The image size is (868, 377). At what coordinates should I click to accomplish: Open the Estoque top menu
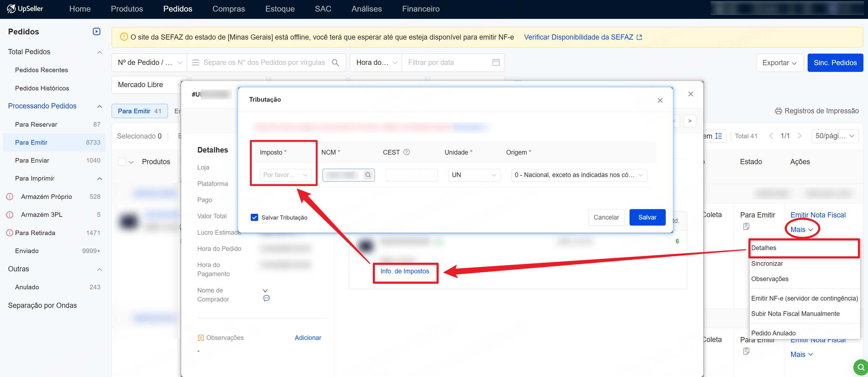[280, 9]
